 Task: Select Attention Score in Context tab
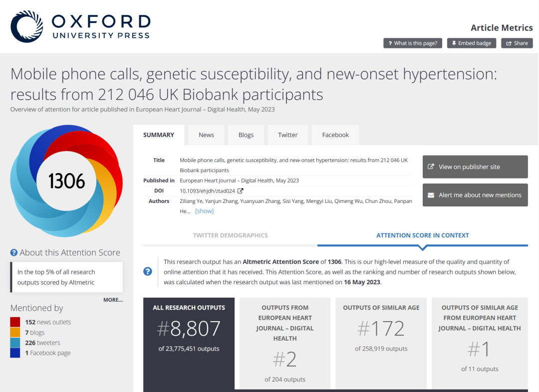pos(423,235)
